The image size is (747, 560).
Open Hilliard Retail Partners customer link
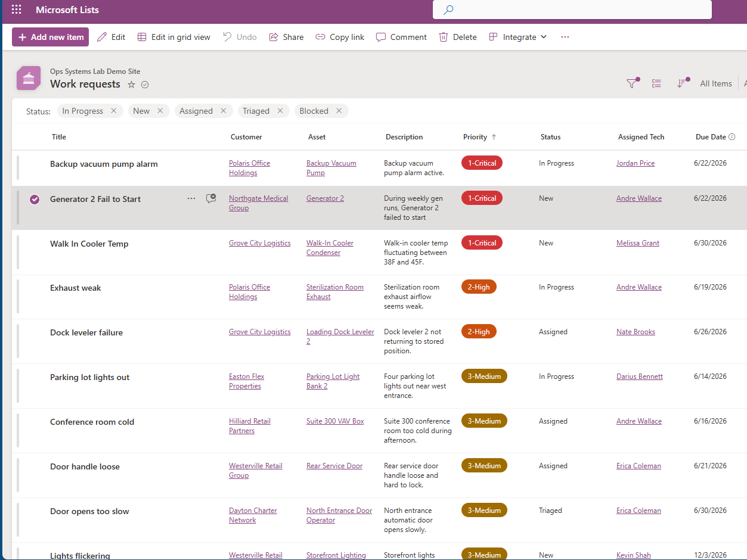click(250, 426)
